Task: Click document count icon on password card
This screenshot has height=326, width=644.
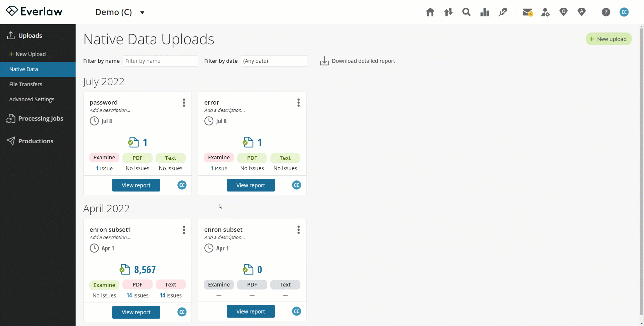Action: click(133, 142)
